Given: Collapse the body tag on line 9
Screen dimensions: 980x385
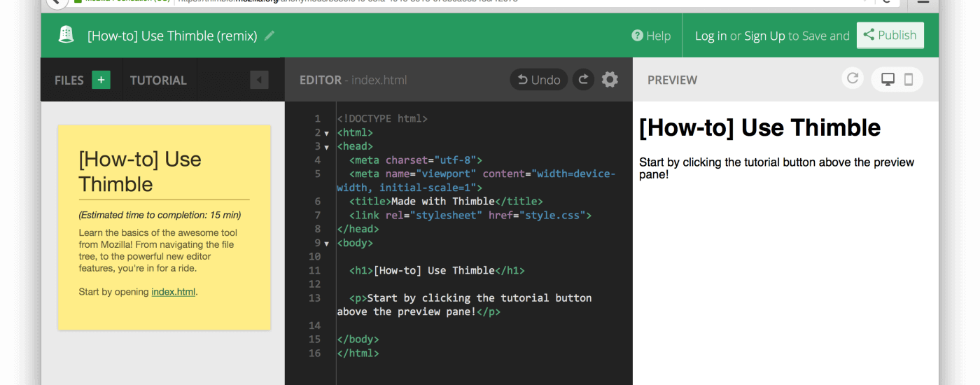Looking at the screenshot, I should pyautogui.click(x=326, y=244).
